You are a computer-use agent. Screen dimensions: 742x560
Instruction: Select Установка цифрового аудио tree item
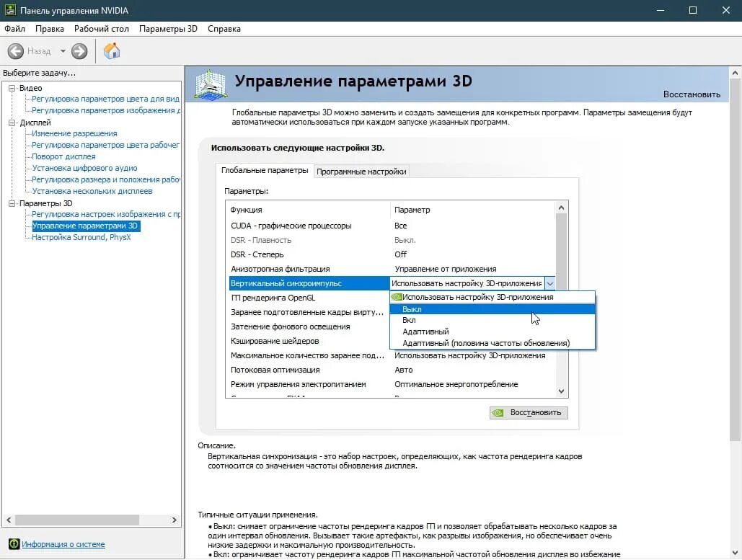(x=84, y=168)
